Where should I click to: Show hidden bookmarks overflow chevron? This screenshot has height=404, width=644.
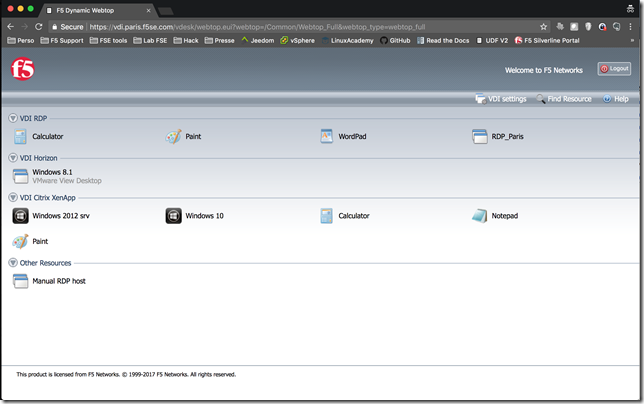(632, 40)
